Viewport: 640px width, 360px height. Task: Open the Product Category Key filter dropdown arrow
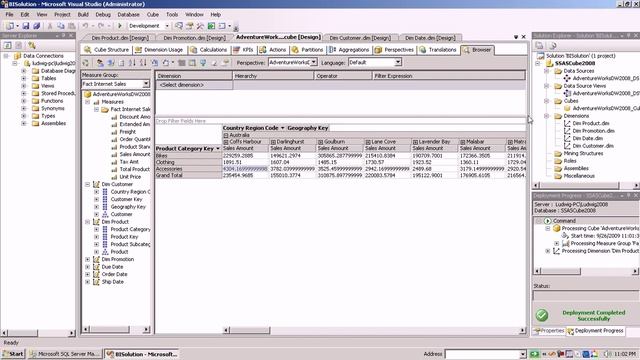coord(218,149)
